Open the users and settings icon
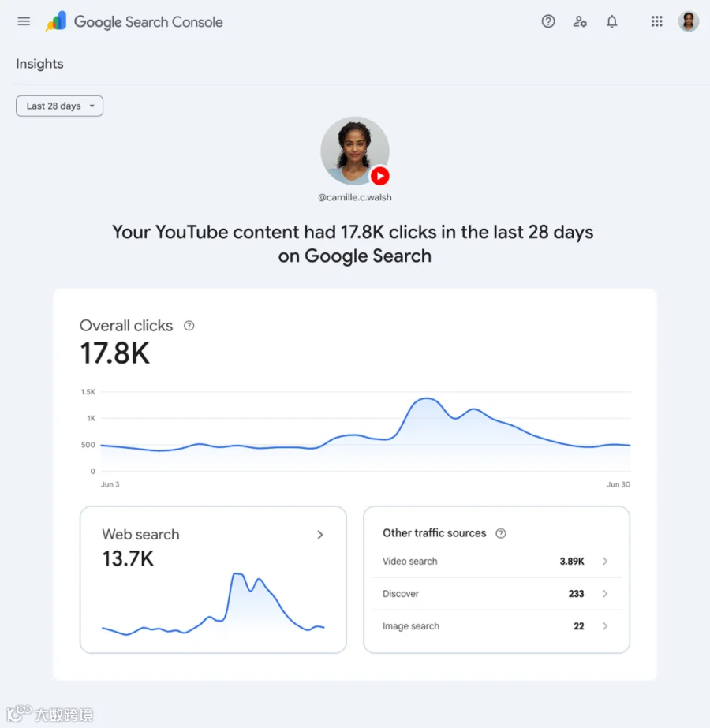710x728 pixels. click(x=580, y=21)
